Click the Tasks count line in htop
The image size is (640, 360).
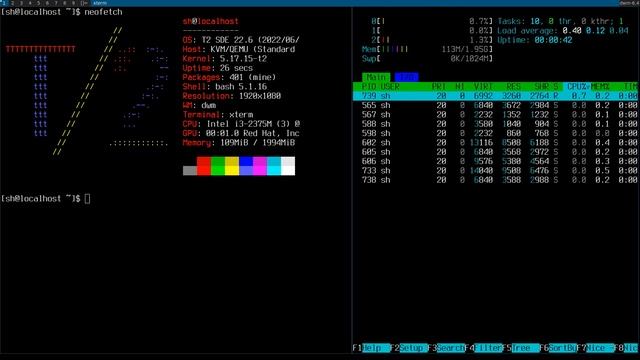tap(560, 21)
